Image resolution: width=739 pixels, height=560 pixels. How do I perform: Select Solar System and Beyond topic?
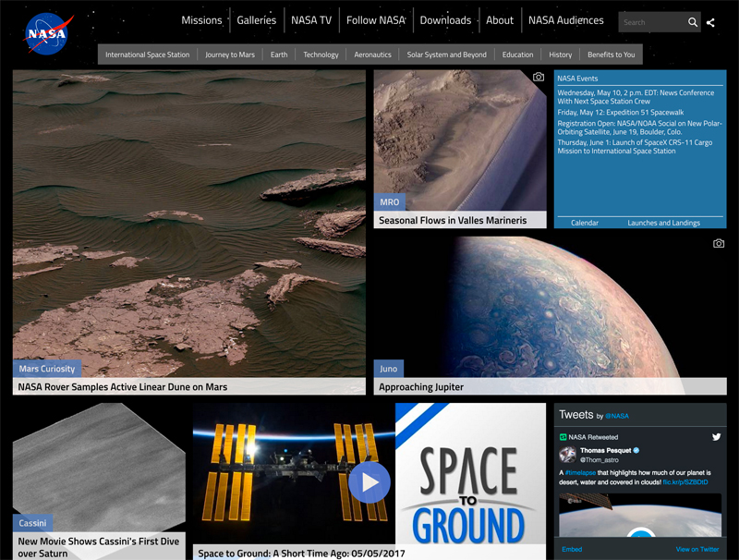pyautogui.click(x=447, y=55)
